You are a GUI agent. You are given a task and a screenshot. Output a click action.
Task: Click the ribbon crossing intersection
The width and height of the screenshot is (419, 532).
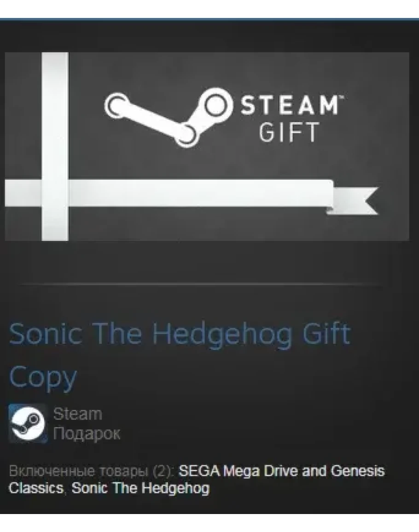click(55, 193)
